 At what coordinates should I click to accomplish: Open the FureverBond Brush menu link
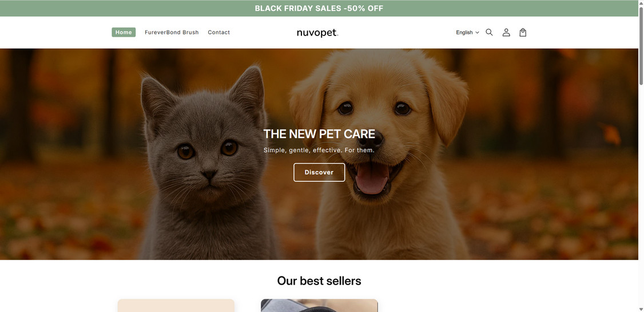[172, 32]
